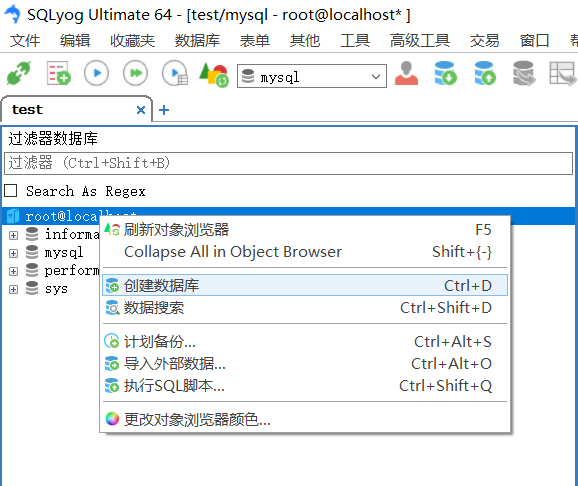Image resolution: width=578 pixels, height=486 pixels.
Task: Open the 数据库 menu
Action: point(197,40)
